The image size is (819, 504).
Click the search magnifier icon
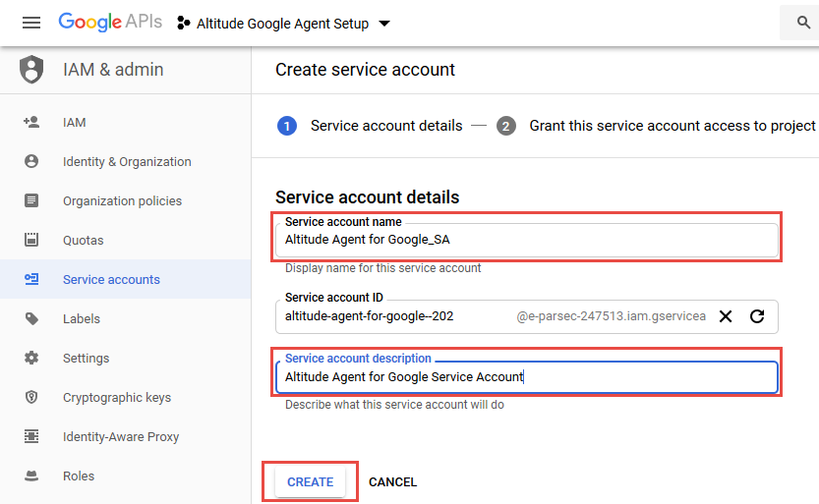pyautogui.click(x=798, y=23)
